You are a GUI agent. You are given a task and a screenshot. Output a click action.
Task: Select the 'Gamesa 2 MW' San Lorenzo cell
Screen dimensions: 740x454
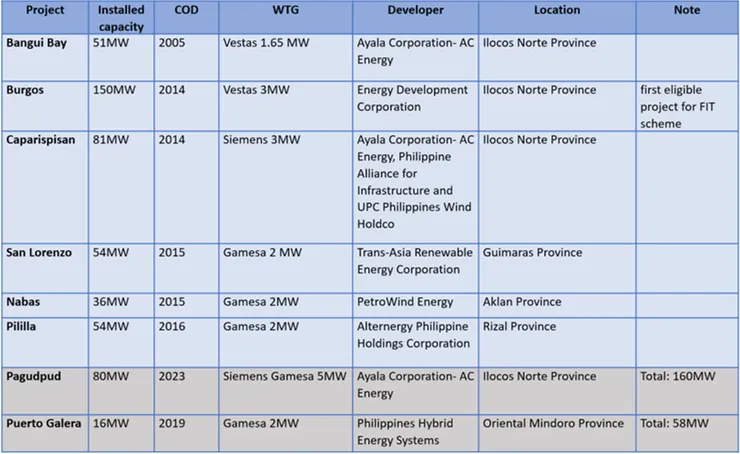point(286,268)
